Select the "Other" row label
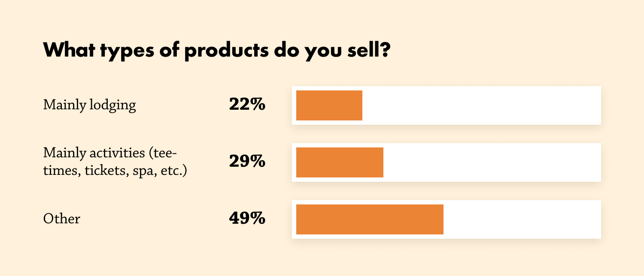Image resolution: width=644 pixels, height=276 pixels. pos(61,219)
